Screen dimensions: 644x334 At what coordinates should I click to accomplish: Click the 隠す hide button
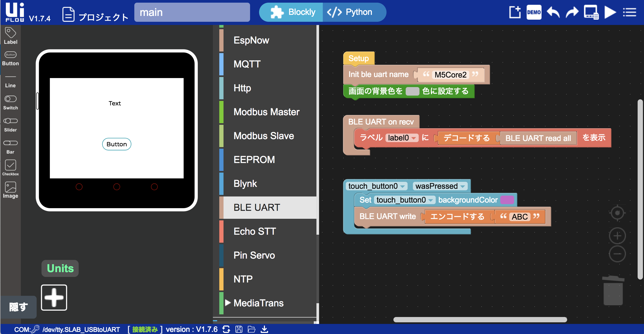(x=18, y=307)
